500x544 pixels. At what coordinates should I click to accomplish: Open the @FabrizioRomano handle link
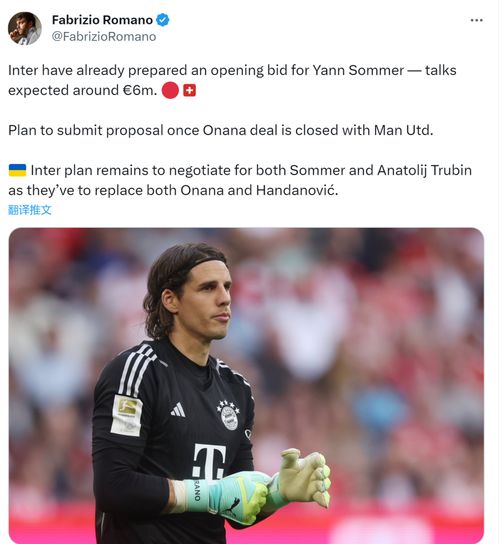tap(104, 36)
